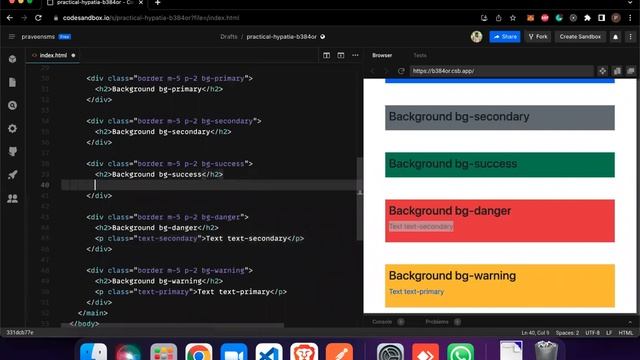Click the UTF-8 encoding selector
This screenshot has width=640, height=360.
592,333
